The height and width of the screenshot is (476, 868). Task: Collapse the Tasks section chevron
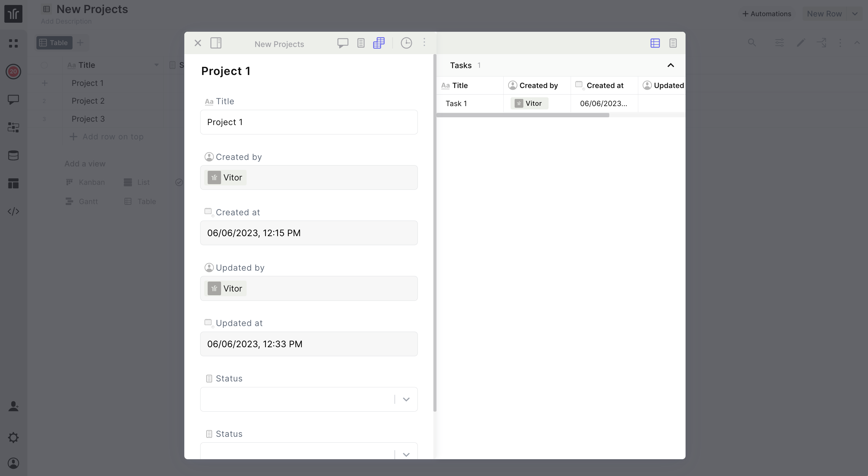[x=671, y=65]
